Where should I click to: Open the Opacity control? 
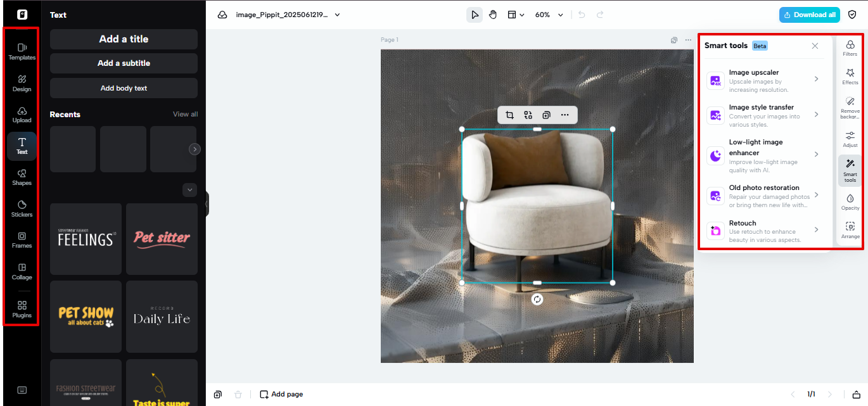(x=850, y=200)
